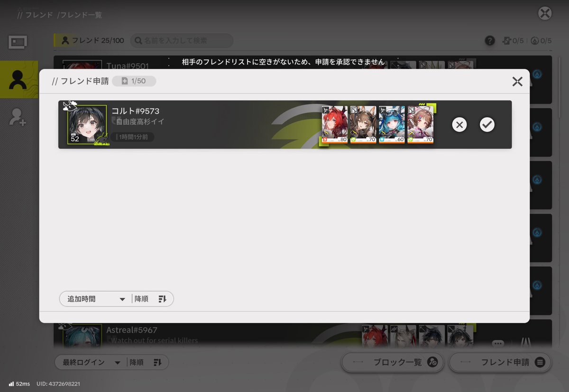
Task: Open the chat bubble icon in the Astreal row
Action: click(497, 344)
